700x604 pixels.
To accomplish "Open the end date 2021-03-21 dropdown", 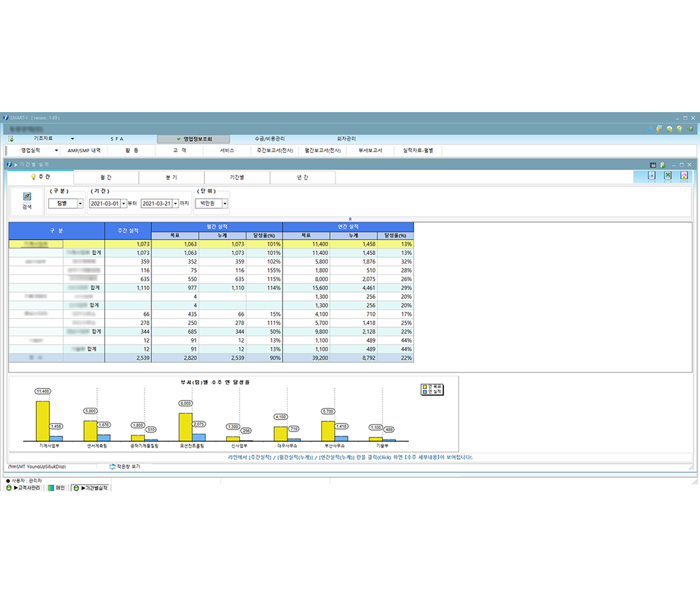I will [176, 203].
